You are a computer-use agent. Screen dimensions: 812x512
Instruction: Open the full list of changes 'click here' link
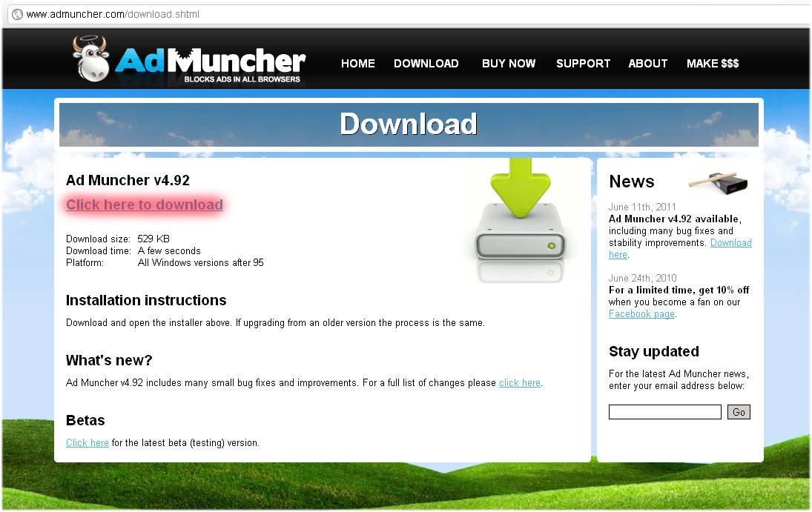click(x=520, y=382)
